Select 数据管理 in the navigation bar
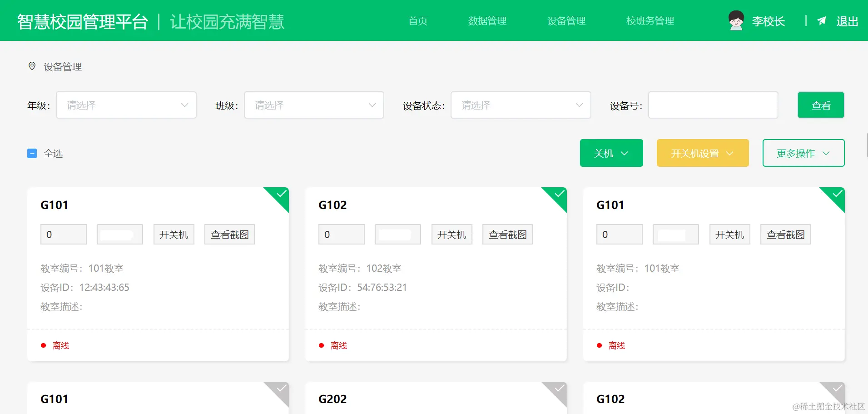 (486, 21)
